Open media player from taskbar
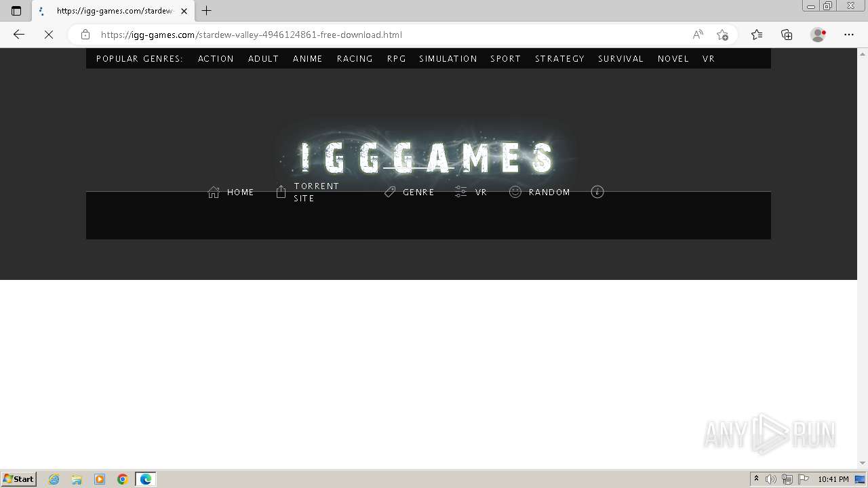 click(100, 479)
